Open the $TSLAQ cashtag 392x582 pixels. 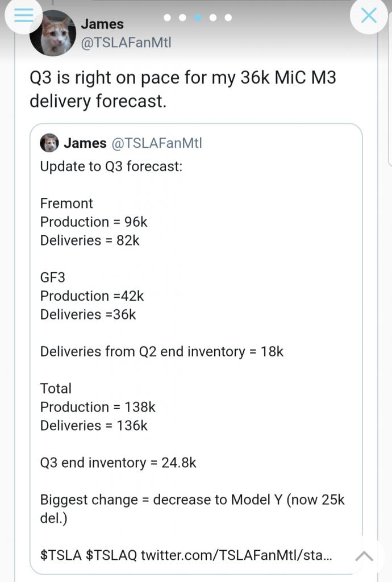[111, 555]
